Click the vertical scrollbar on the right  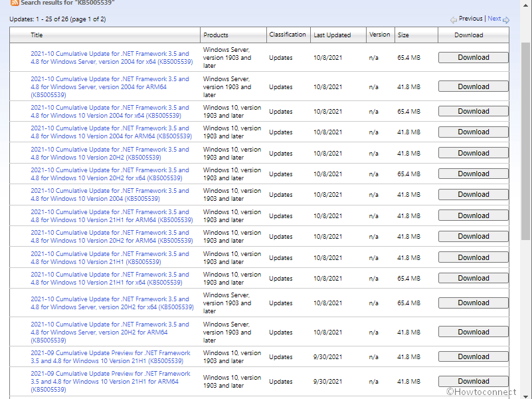pyautogui.click(x=525, y=199)
